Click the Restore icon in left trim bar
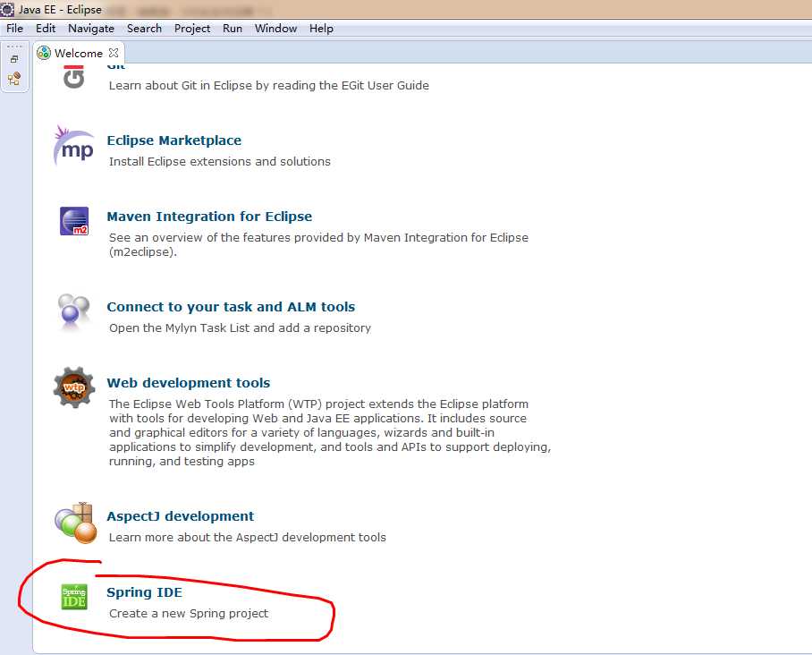The height and width of the screenshot is (655, 812). tap(14, 58)
